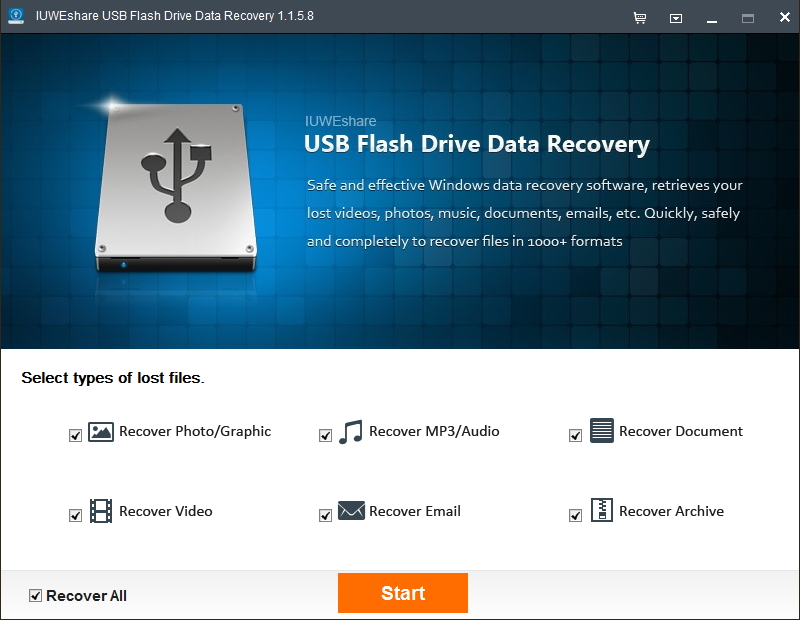Click the shopping cart icon in title bar
The width and height of the screenshot is (800, 620).
(639, 18)
